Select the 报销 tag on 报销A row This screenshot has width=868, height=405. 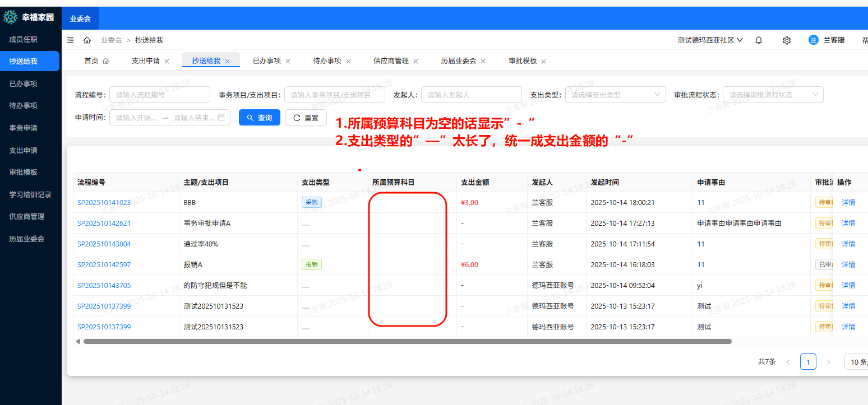(x=312, y=264)
